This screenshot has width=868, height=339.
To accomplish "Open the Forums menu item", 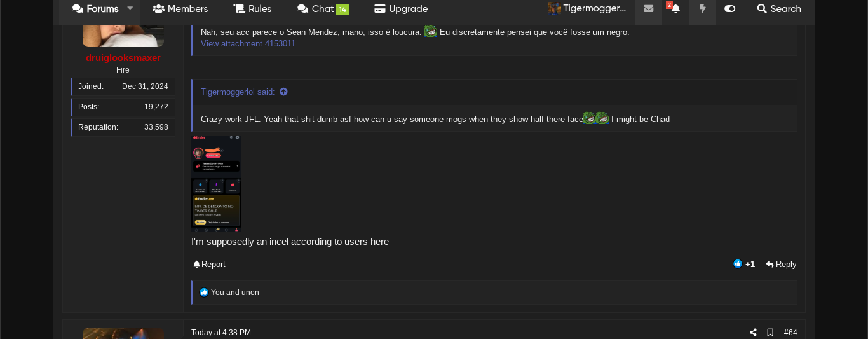I will pos(95,9).
